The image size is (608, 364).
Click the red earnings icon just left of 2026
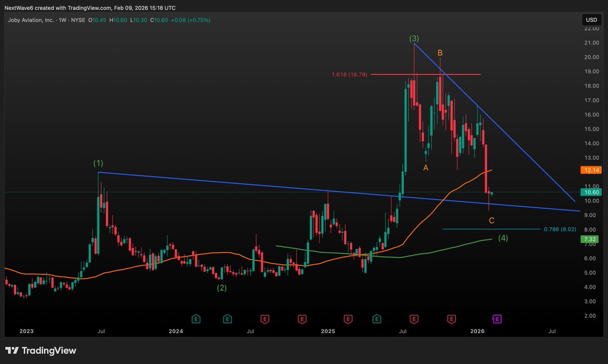click(x=451, y=319)
